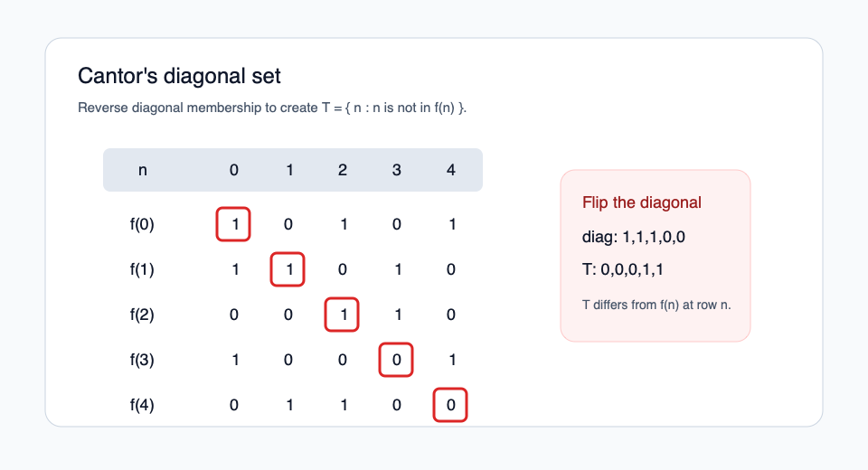Click the f(0) row label
868x470 pixels.
click(143, 224)
